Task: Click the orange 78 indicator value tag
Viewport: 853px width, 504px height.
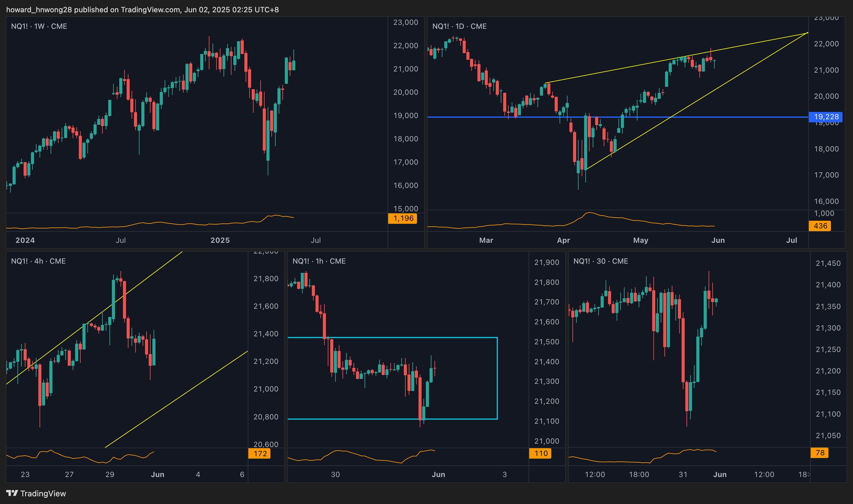Action: [820, 453]
